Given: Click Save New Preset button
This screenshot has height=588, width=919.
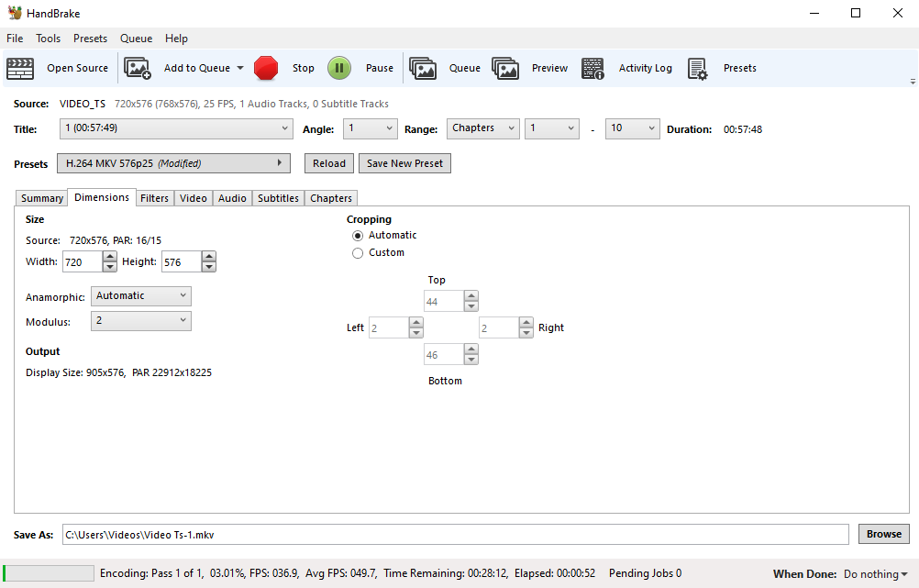Looking at the screenshot, I should 404,163.
